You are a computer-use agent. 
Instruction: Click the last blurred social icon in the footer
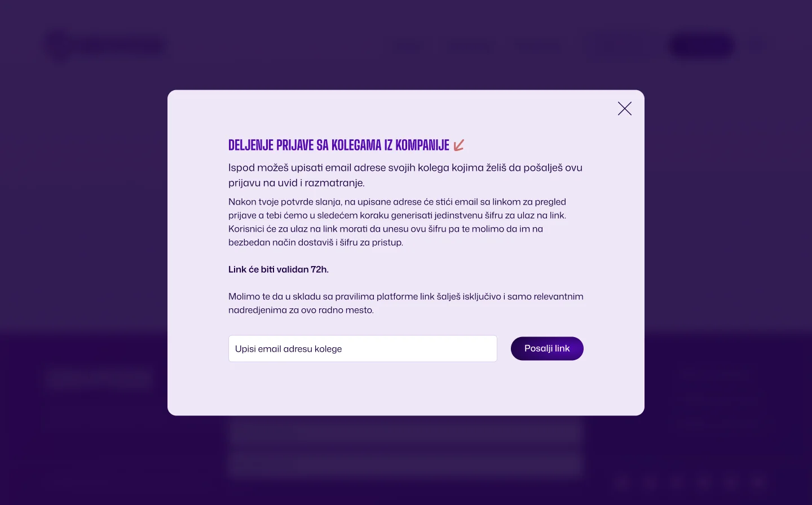click(758, 482)
